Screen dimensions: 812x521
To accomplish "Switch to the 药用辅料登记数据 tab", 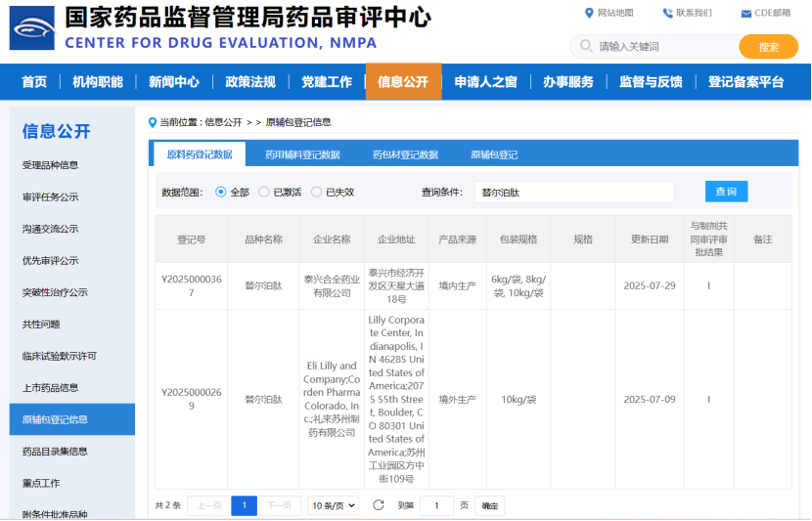I will click(302, 154).
